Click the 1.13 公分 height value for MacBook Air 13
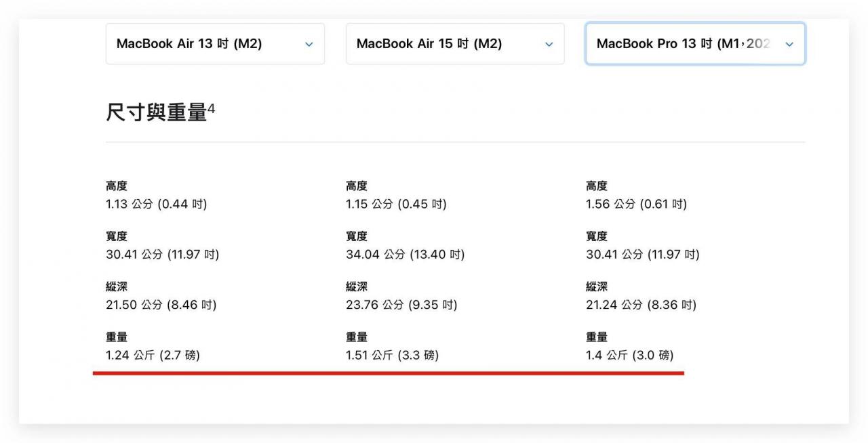 pyautogui.click(x=156, y=204)
